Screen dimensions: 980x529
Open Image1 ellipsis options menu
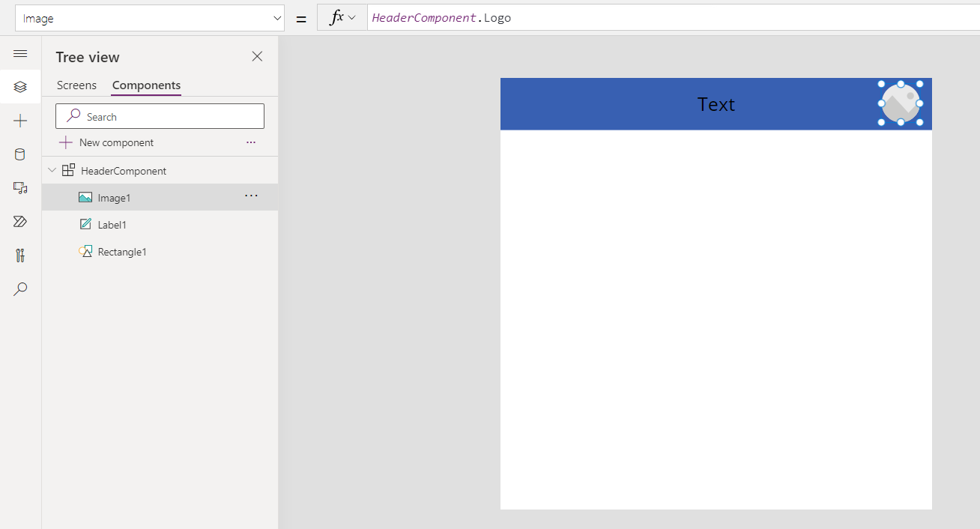[x=251, y=196]
